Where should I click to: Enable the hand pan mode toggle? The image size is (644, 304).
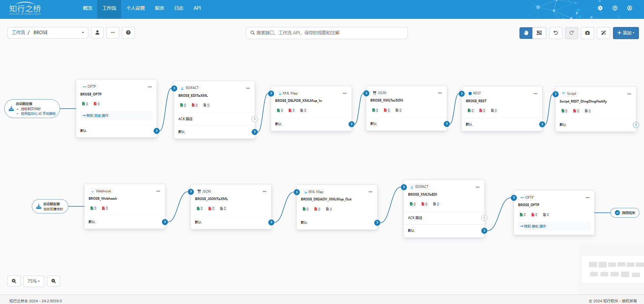click(x=526, y=33)
